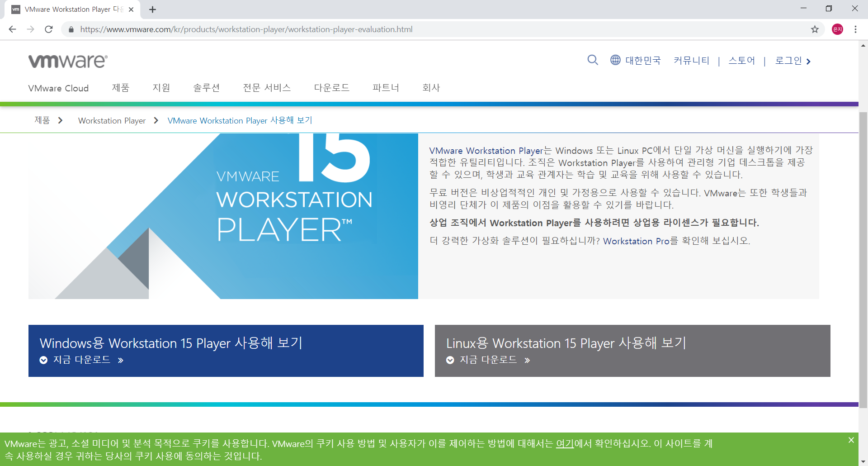Open the Chrome profile avatar

point(837,29)
